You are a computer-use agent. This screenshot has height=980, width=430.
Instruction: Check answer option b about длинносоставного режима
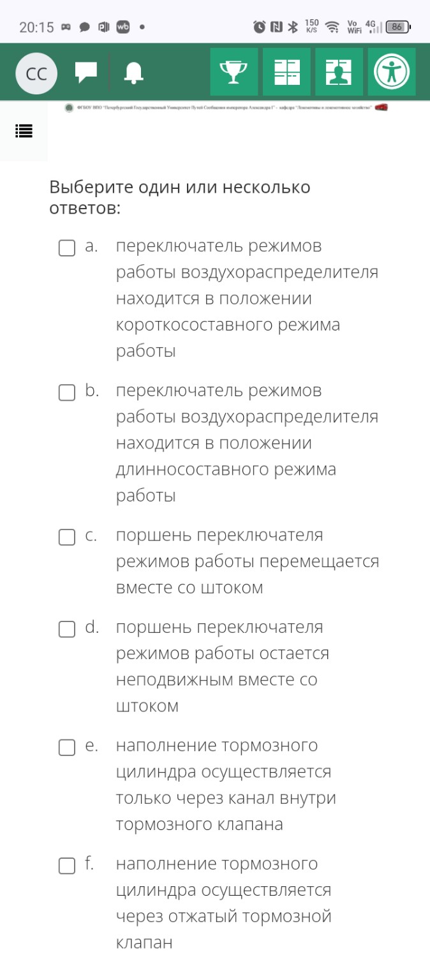tap(66, 392)
